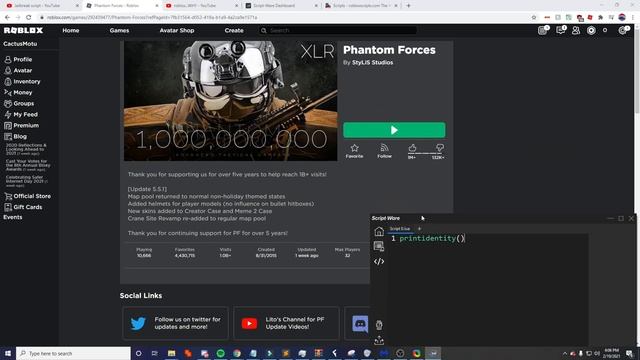Click the Phantom Forces game thumbnail

tap(231, 101)
